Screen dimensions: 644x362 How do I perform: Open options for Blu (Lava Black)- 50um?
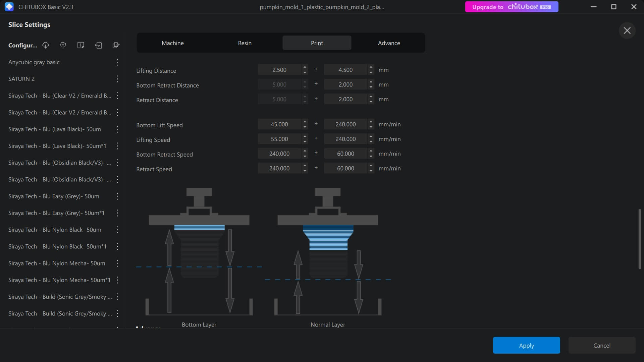117,129
